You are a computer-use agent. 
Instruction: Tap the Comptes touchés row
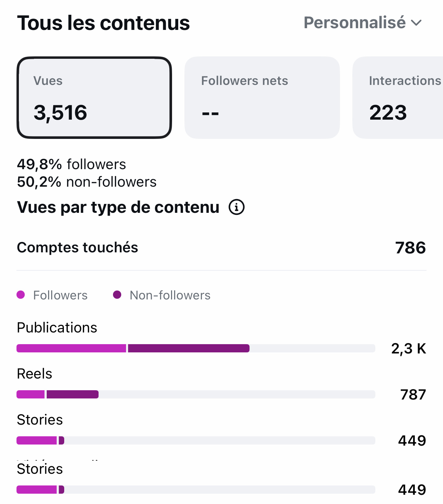tap(221, 248)
